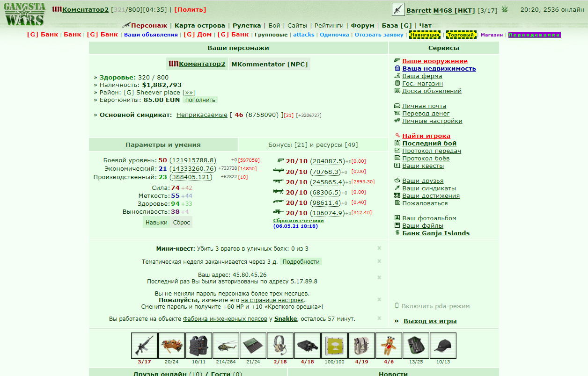Select the MKommentator [NPC] character tab
The image size is (588, 376).
[270, 64]
